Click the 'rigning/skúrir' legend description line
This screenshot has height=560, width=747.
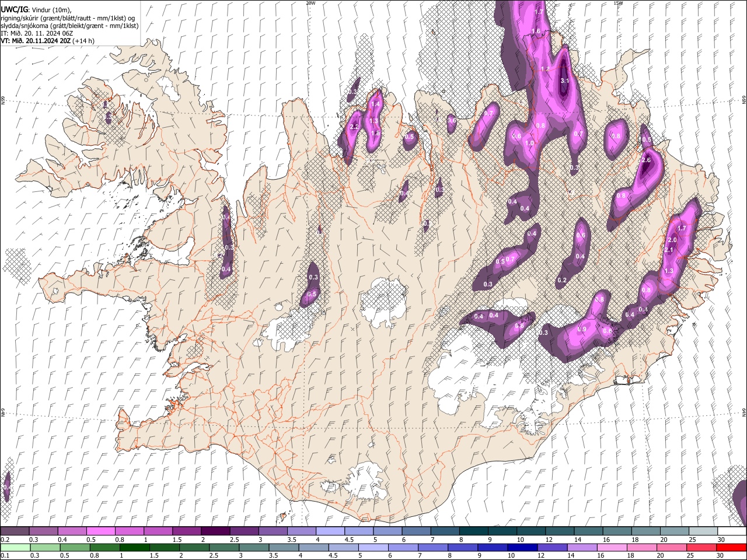[x=68, y=18]
